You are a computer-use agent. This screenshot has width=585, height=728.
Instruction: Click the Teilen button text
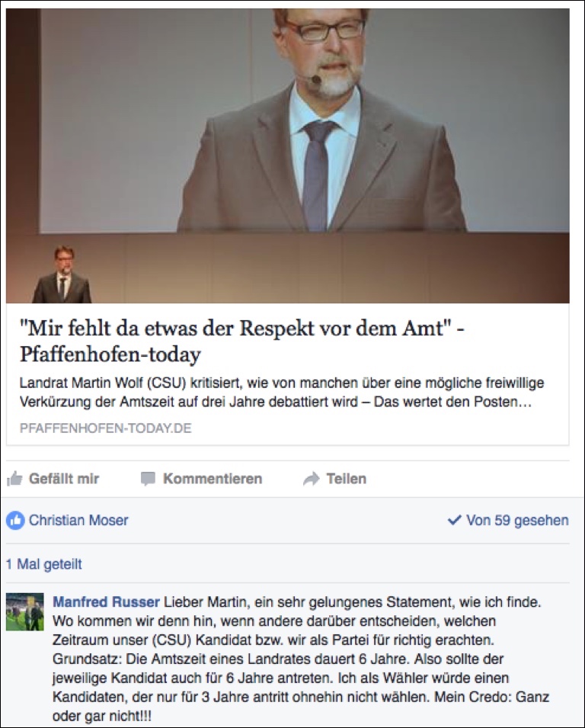tap(347, 479)
